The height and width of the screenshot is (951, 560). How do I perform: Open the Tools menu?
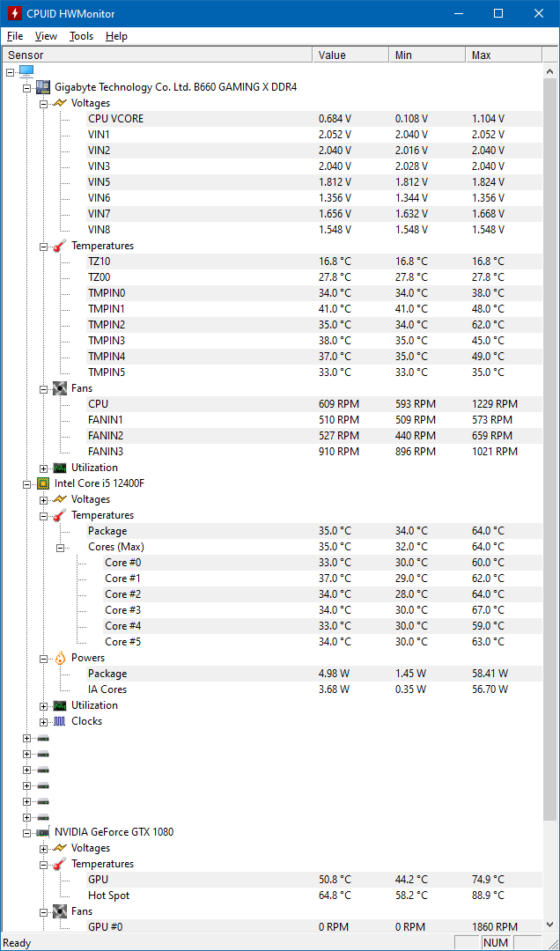pyautogui.click(x=81, y=36)
